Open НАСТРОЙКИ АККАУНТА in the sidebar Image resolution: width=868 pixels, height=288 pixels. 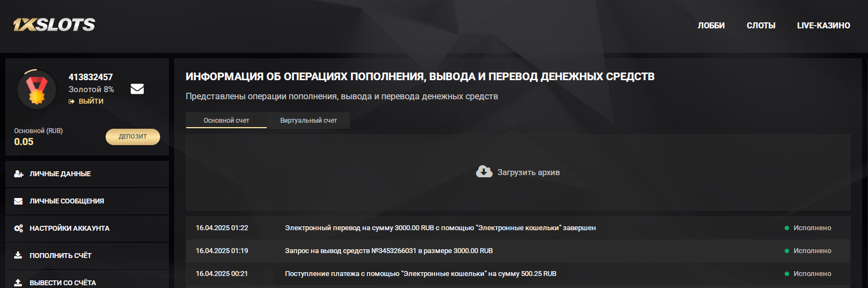click(x=87, y=229)
